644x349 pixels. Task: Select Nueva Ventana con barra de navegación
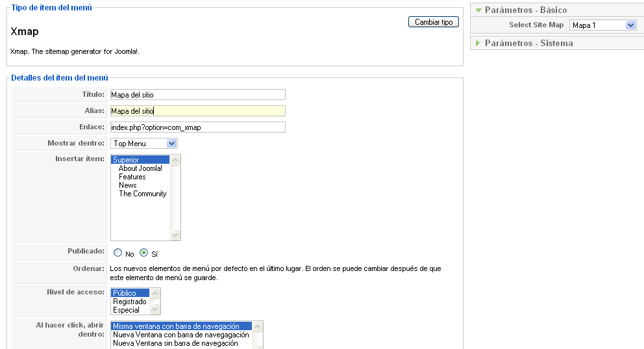coord(180,335)
